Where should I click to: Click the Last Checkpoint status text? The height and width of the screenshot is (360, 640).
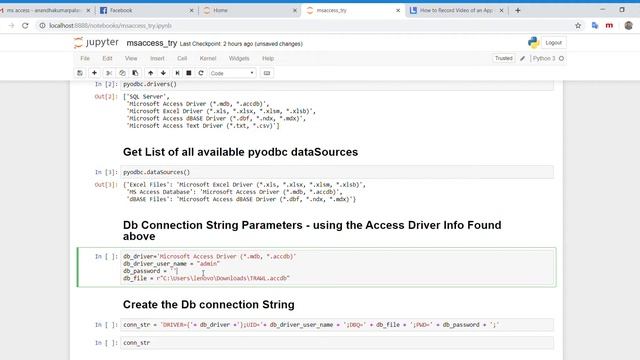[x=241, y=44]
